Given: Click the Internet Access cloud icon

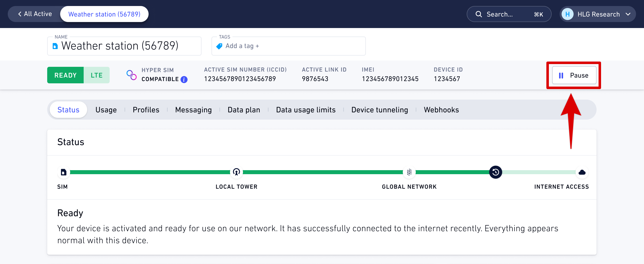Looking at the screenshot, I should coord(582,172).
